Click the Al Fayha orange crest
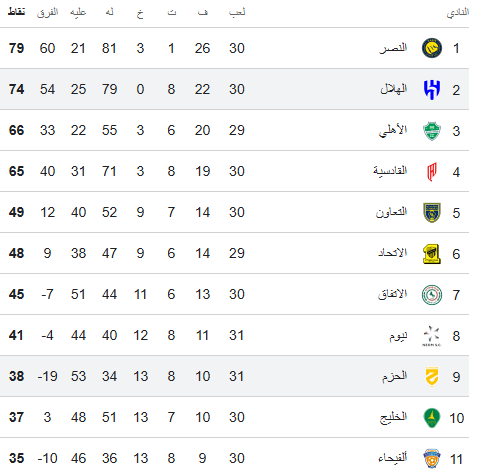This screenshot has height=473, width=478. point(432,459)
